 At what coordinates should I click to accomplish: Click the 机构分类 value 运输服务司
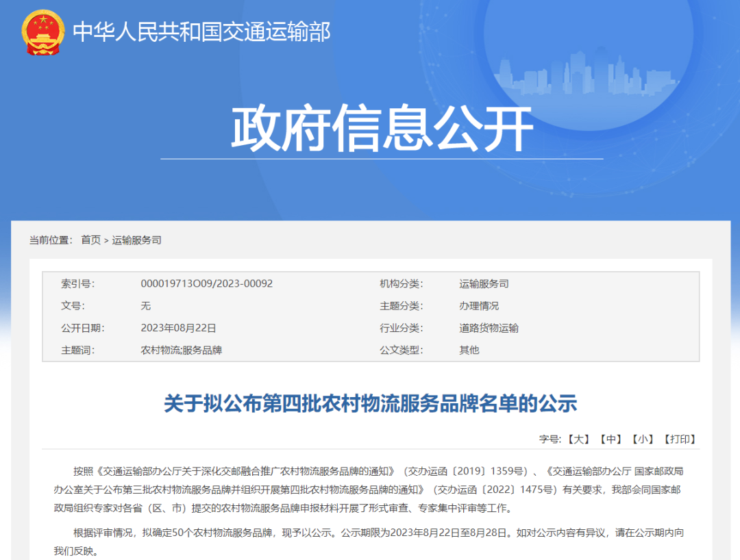pos(484,284)
